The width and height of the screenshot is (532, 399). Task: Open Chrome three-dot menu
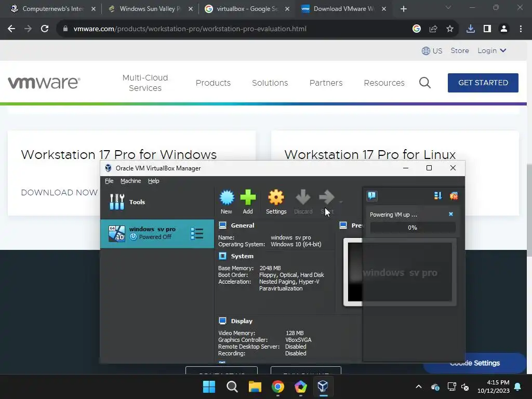point(521,29)
